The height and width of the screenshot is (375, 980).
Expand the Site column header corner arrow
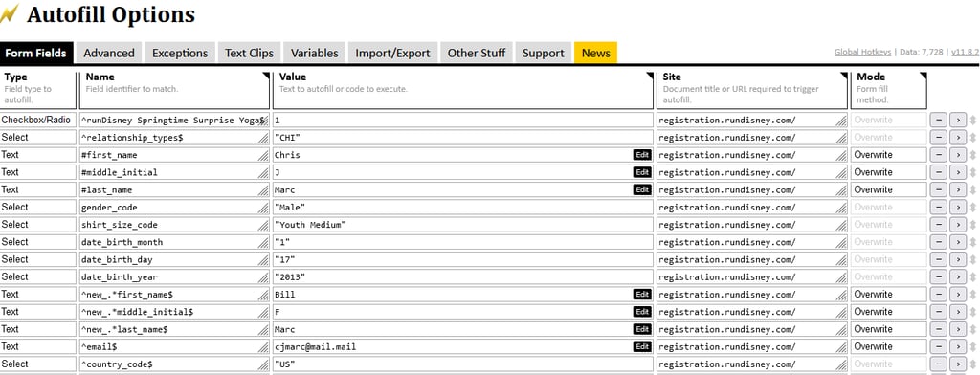click(844, 76)
